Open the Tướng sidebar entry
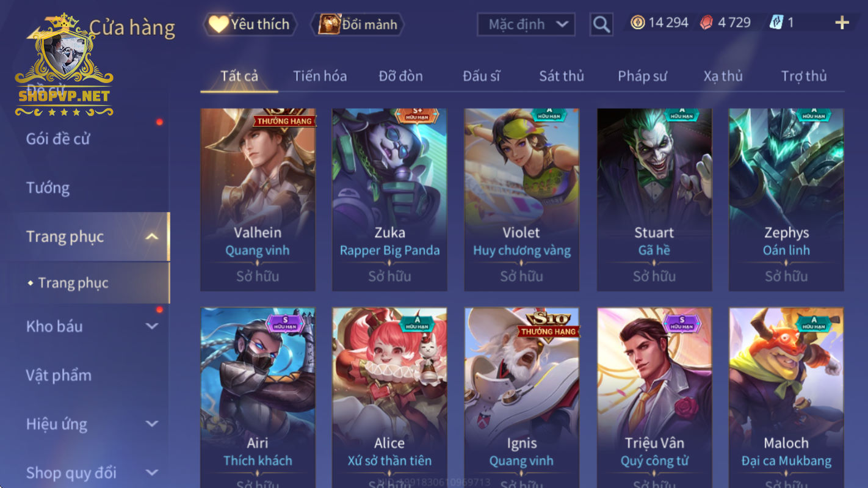The width and height of the screenshot is (868, 488). pyautogui.click(x=48, y=188)
